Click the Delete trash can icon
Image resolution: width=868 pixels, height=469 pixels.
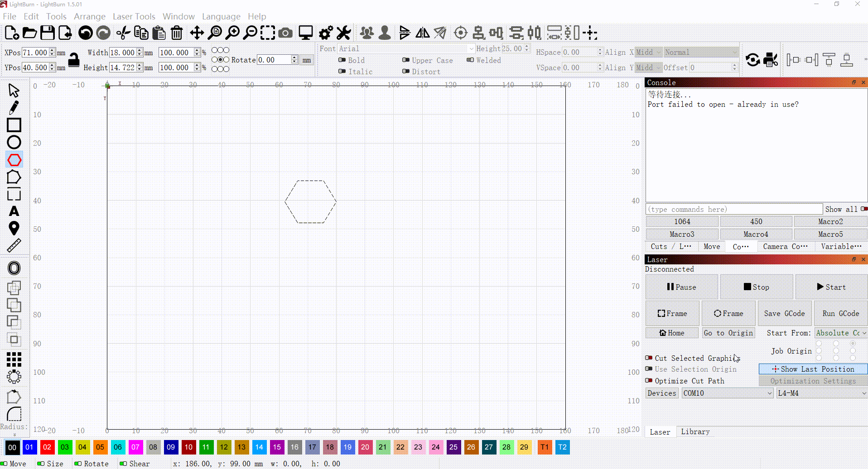[x=177, y=33]
